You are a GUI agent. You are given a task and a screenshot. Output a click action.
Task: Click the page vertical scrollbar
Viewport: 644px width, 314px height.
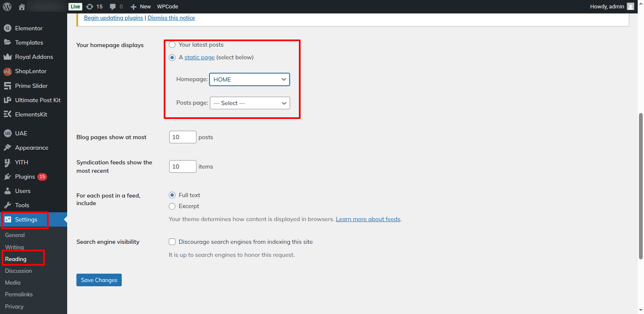coord(640,185)
